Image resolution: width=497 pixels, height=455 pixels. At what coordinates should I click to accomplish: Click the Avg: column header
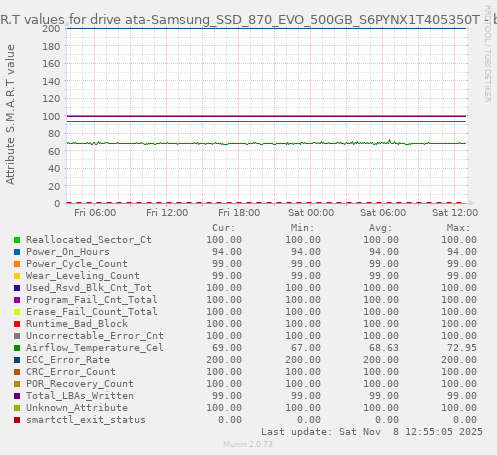(380, 228)
